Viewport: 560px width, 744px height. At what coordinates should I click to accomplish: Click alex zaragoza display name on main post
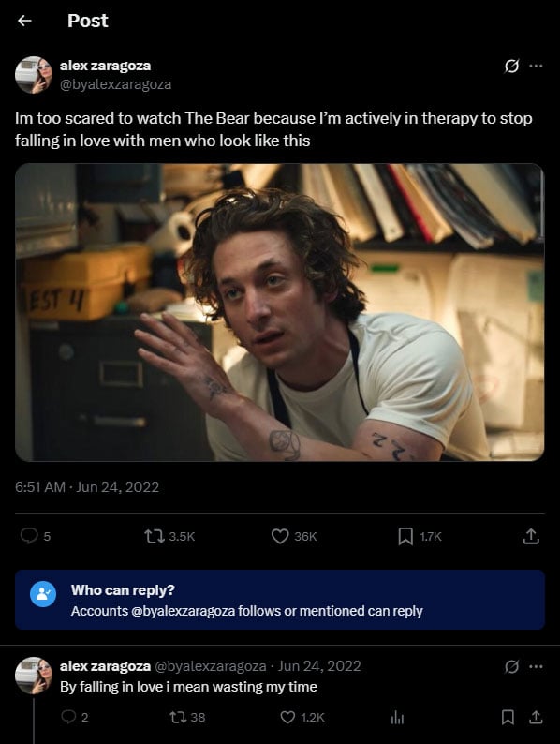click(x=105, y=66)
